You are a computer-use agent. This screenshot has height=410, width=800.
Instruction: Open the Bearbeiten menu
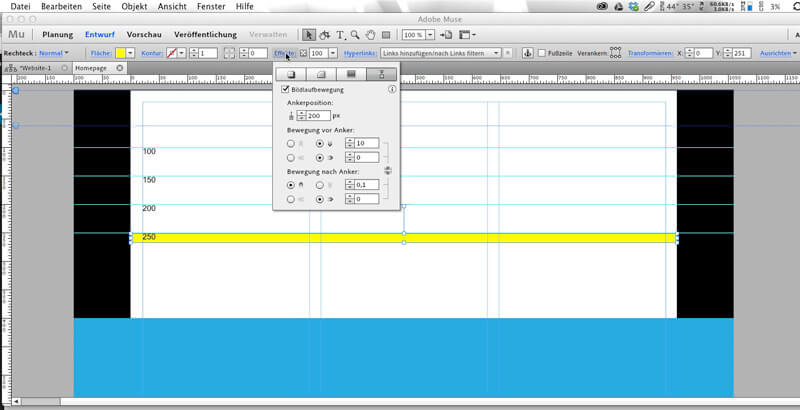click(x=61, y=7)
